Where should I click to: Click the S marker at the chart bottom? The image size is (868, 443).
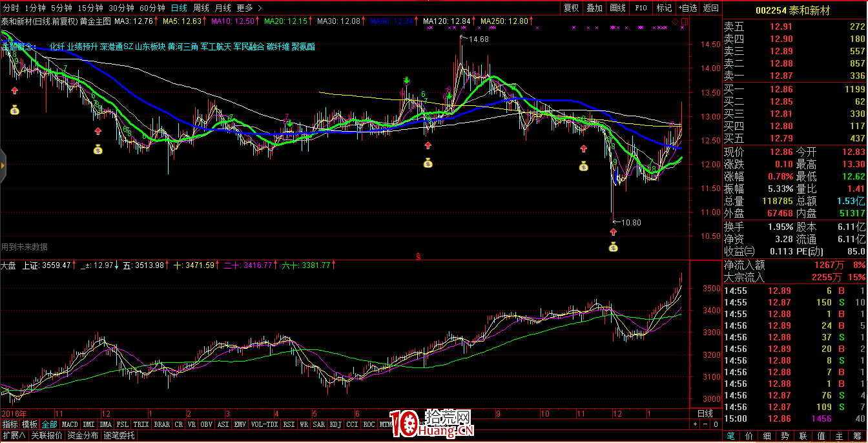click(x=418, y=256)
